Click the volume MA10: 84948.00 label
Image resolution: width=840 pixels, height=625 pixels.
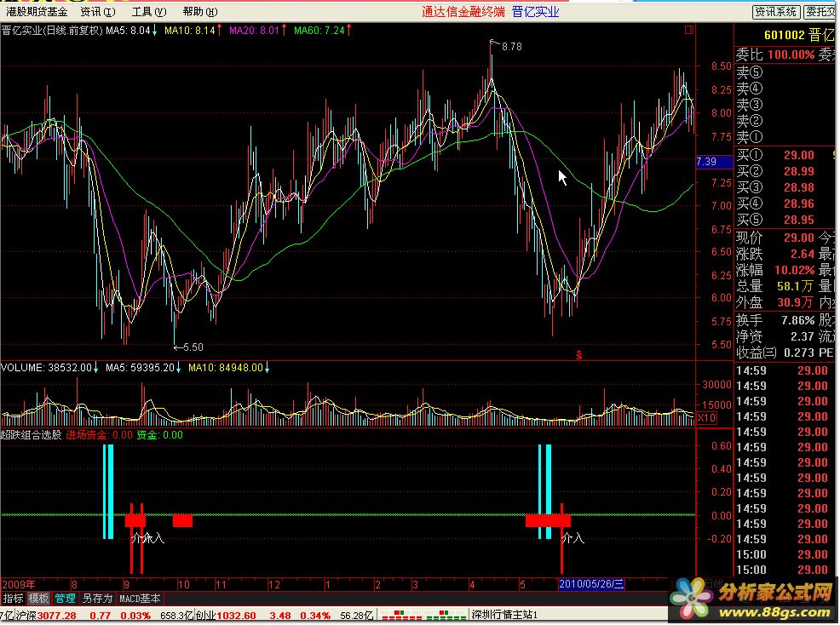[x=229, y=368]
